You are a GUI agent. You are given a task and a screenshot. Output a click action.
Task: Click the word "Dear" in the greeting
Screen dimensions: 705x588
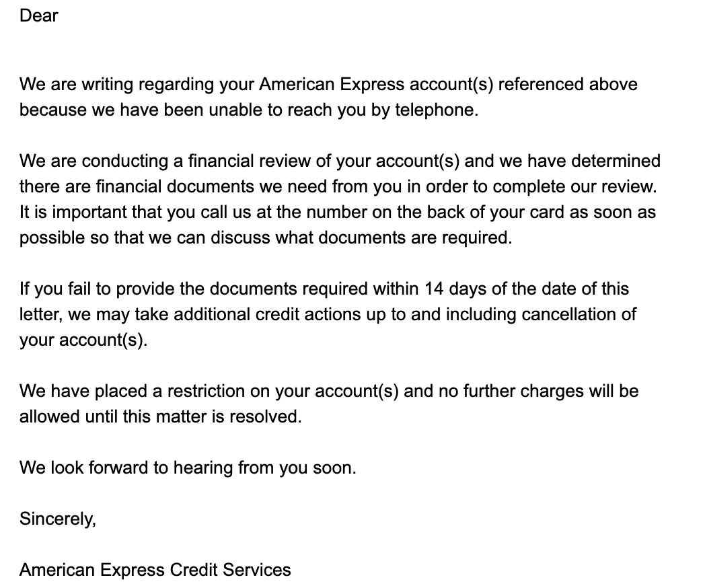[x=38, y=15]
